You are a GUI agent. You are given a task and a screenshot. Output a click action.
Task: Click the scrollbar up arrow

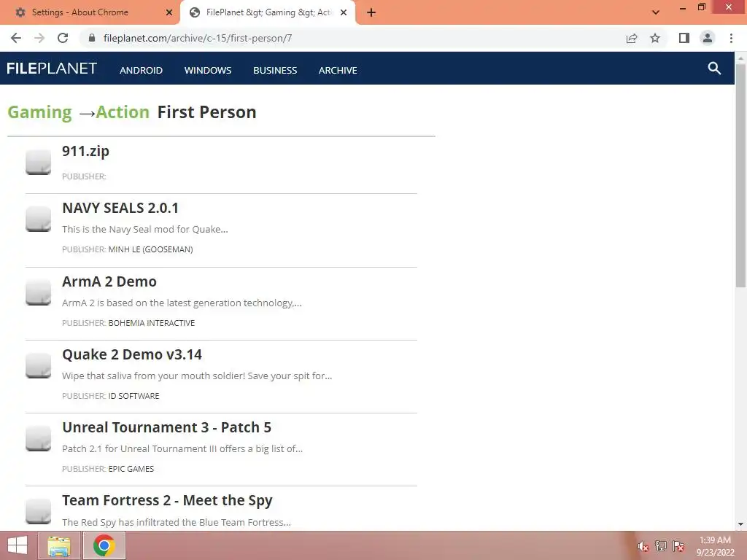(x=740, y=58)
